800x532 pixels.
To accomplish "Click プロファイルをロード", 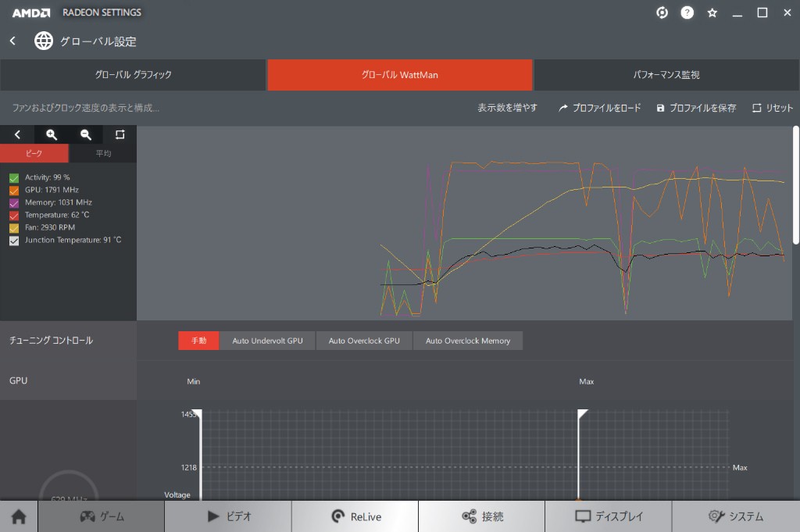I will pyautogui.click(x=599, y=108).
